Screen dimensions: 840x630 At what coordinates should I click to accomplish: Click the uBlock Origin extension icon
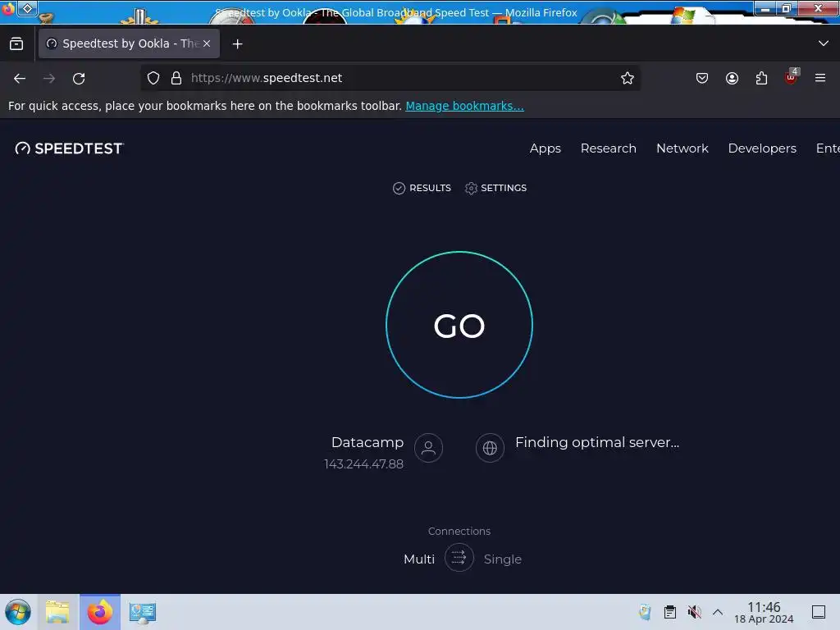point(792,77)
